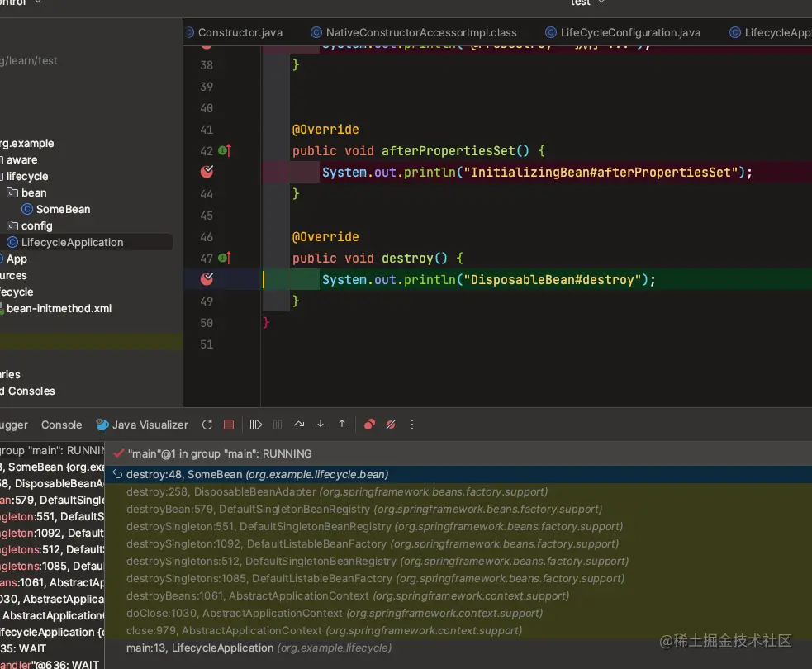The height and width of the screenshot is (669, 812).
Task: Select frame destroyBeans:1061, AbstractApplicationContext
Action: [x=458, y=596]
